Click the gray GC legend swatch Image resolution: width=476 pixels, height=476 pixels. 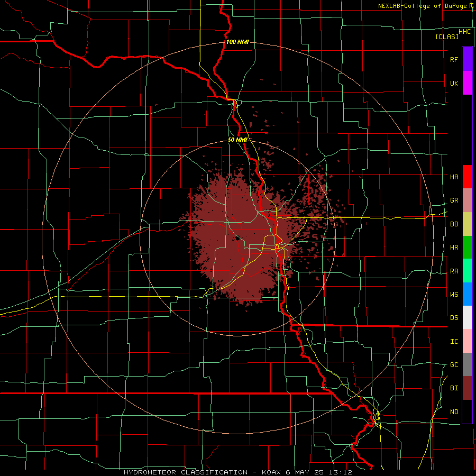(467, 364)
